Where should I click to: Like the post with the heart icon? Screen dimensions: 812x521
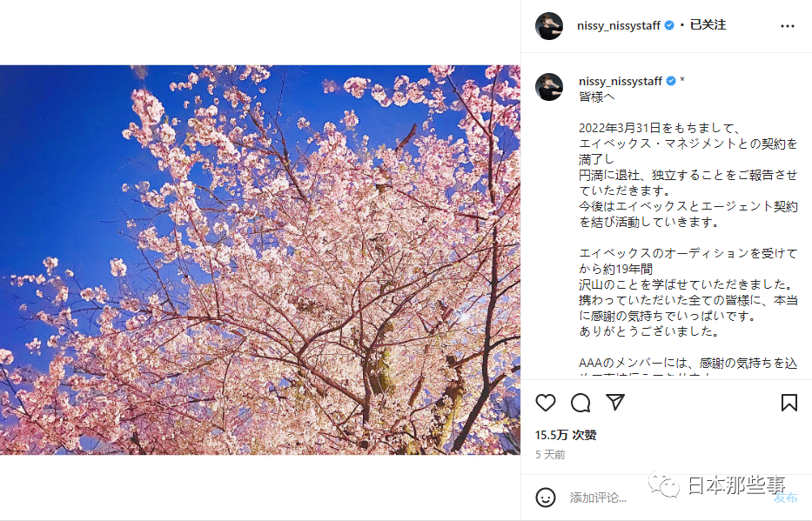(546, 403)
